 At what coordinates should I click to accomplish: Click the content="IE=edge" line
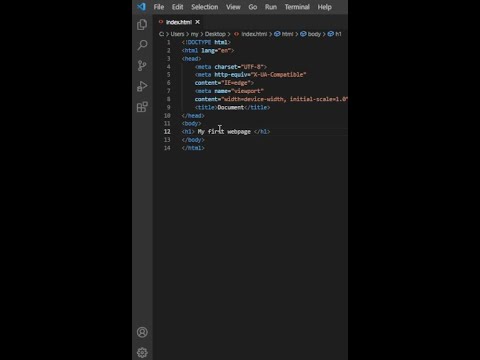point(224,83)
